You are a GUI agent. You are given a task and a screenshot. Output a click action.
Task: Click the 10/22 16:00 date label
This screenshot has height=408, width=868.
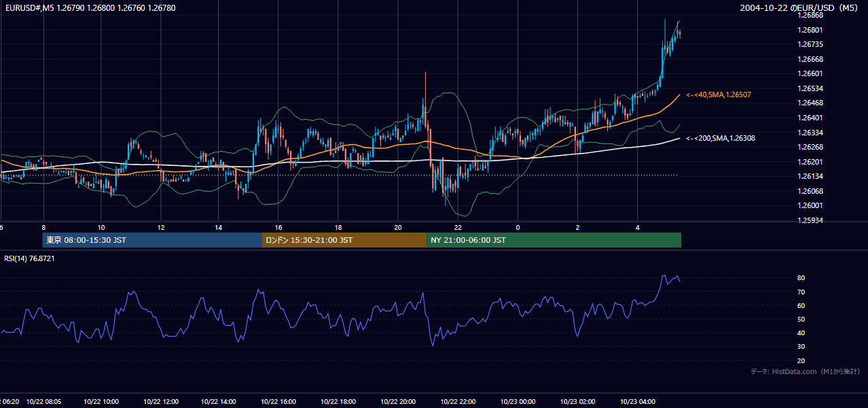279,402
